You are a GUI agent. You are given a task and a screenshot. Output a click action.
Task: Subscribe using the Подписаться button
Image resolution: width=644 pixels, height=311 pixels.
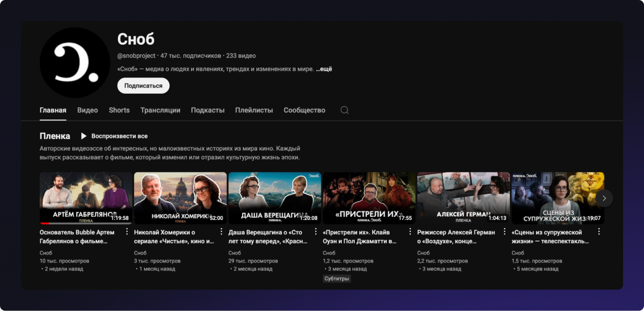[x=143, y=85]
